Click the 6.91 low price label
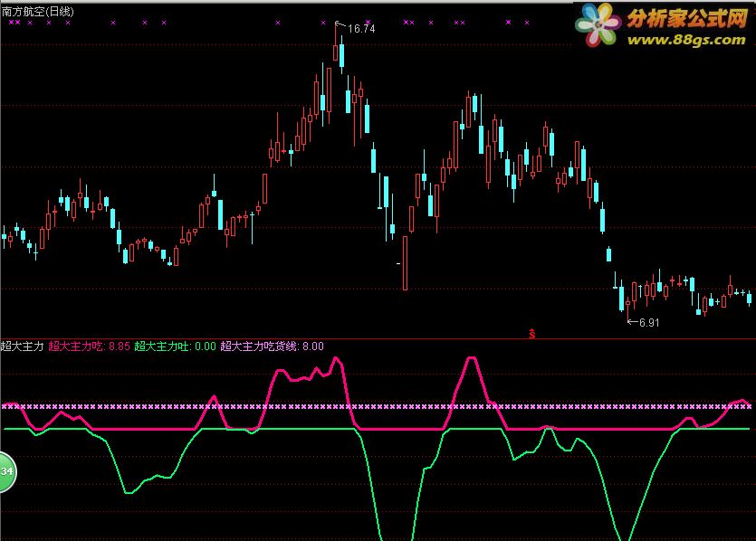 pos(649,323)
